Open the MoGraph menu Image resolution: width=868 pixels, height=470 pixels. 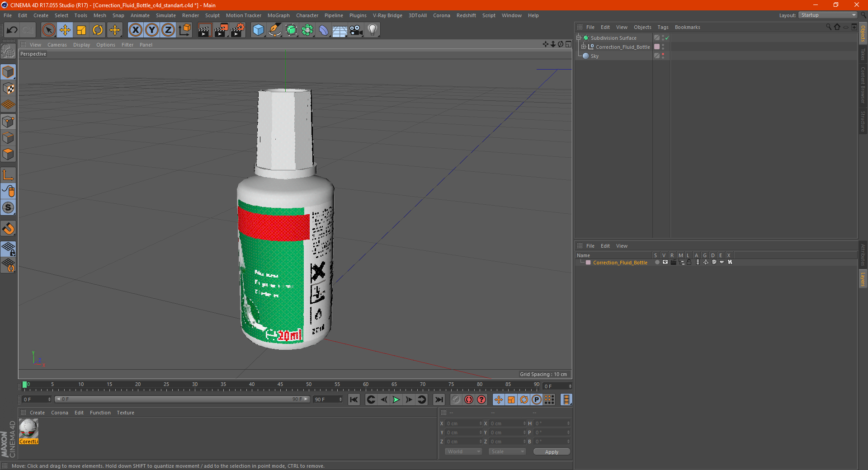278,15
